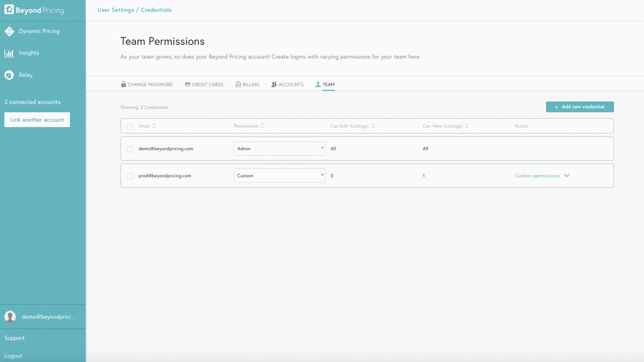Viewport: 644px width, 362px height.
Task: Click the lock icon beside Change Password
Action: [x=124, y=84]
